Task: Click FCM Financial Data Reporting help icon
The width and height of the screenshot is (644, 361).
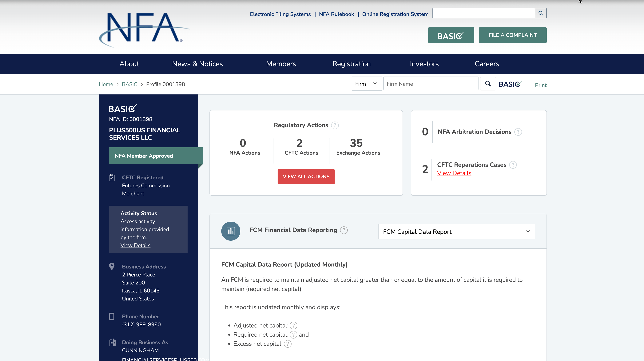Action: click(344, 230)
